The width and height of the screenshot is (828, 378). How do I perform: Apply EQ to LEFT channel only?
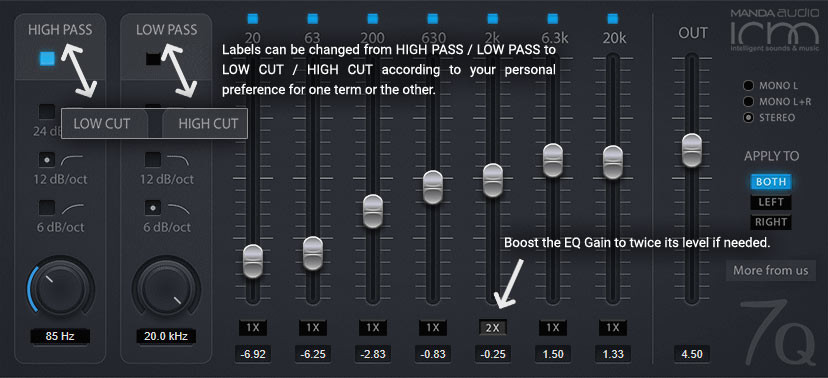click(x=771, y=202)
